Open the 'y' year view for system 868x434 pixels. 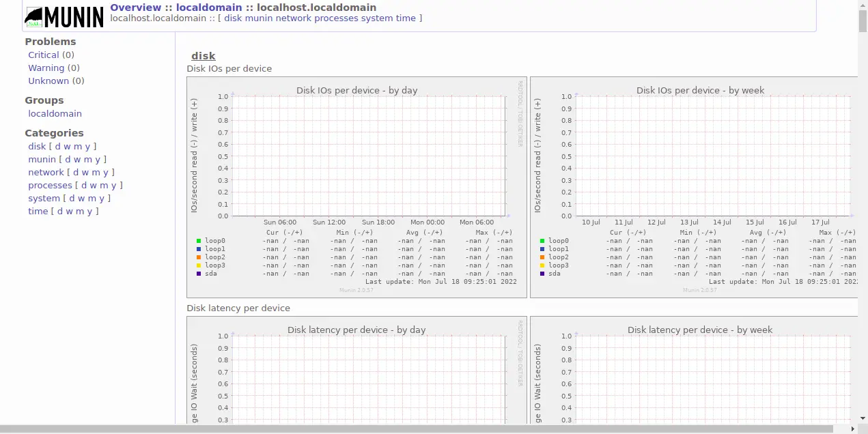coord(102,198)
